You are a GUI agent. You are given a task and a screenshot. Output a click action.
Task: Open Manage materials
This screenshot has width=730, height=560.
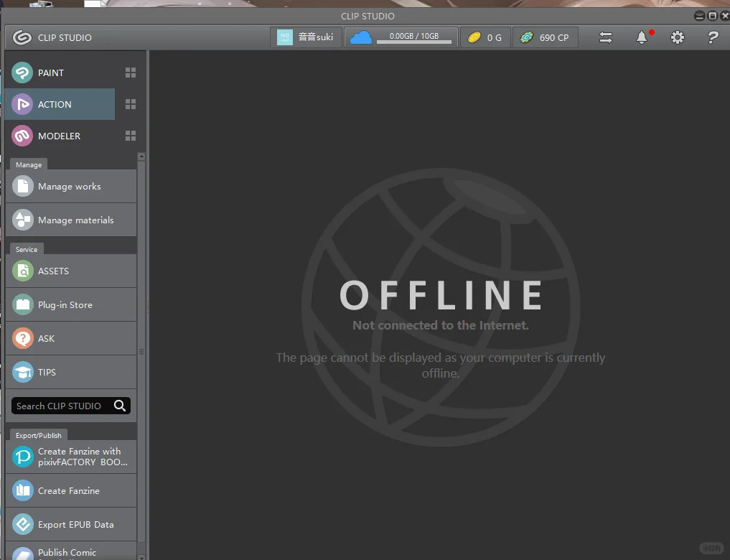[x=71, y=220]
